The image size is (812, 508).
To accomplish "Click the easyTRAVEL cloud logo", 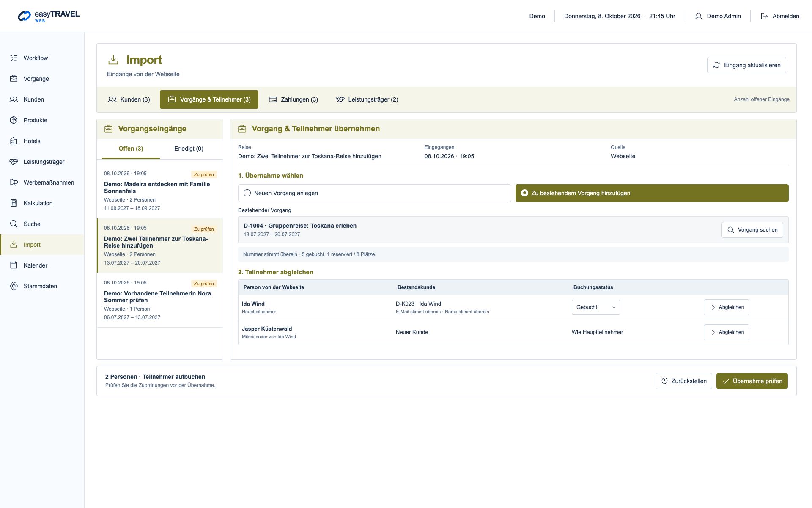I will pyautogui.click(x=24, y=16).
